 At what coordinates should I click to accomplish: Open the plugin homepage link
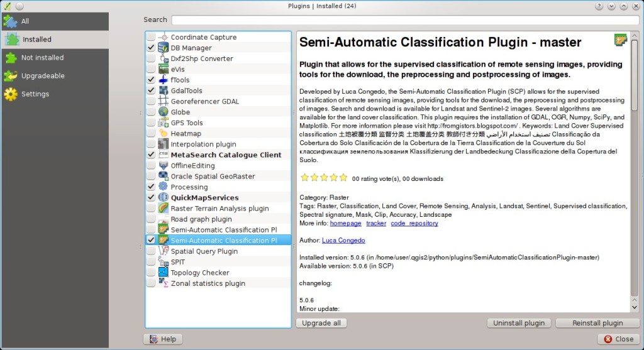coord(345,223)
